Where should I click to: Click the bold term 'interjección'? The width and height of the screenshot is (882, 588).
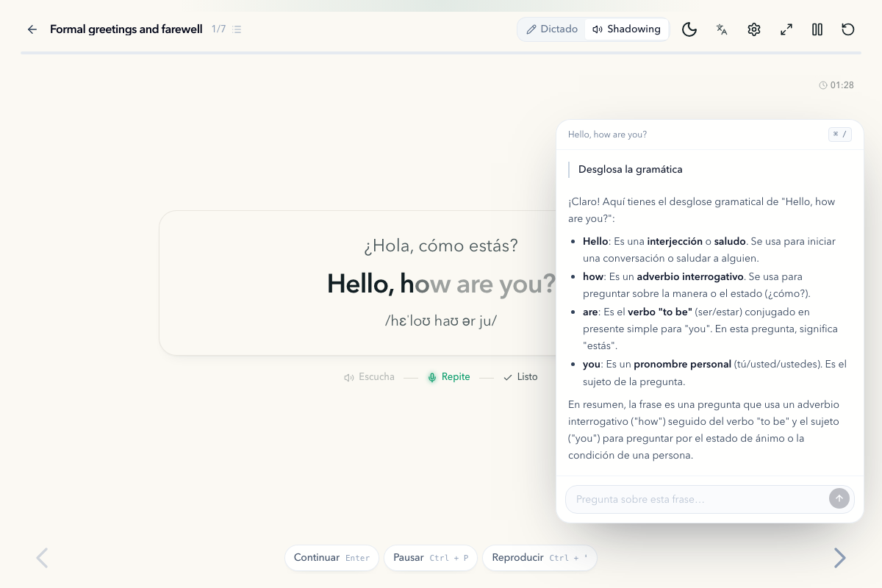tap(674, 241)
